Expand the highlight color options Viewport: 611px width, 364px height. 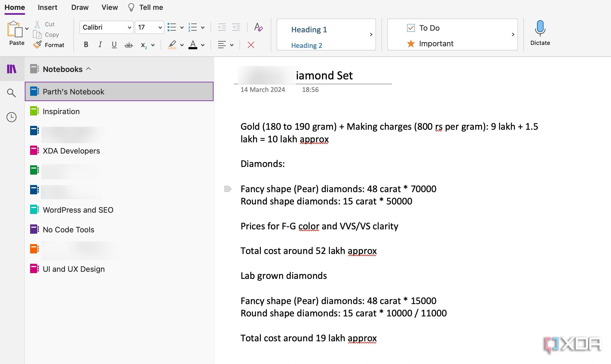[x=181, y=45]
